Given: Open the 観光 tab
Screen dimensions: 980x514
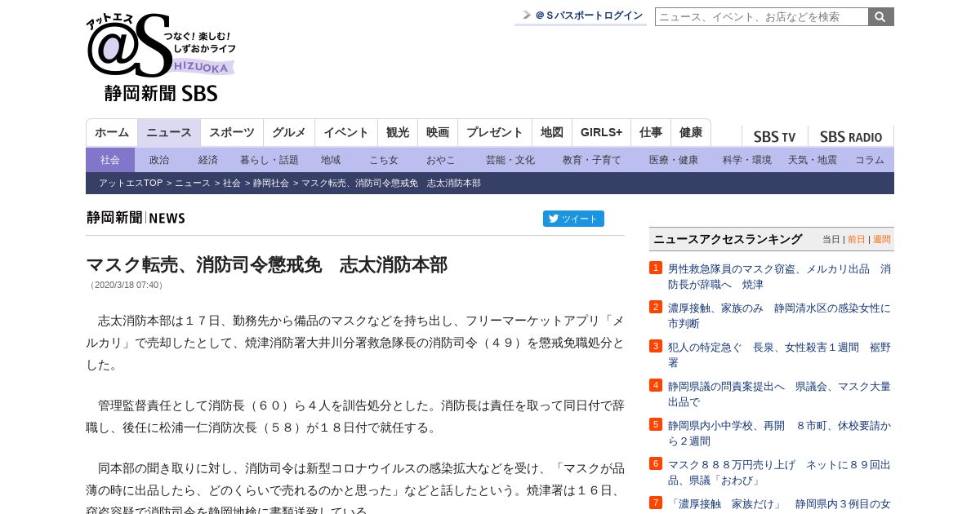Looking at the screenshot, I should [x=398, y=132].
